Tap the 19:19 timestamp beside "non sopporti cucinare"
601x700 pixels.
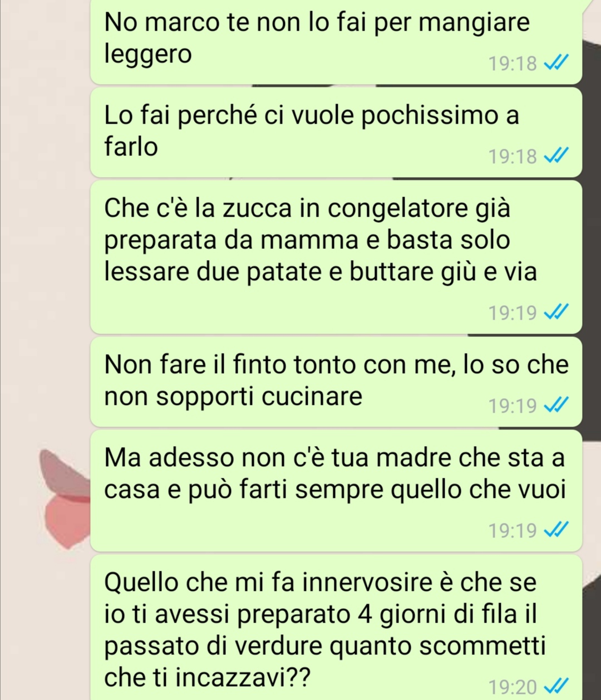coord(513,406)
